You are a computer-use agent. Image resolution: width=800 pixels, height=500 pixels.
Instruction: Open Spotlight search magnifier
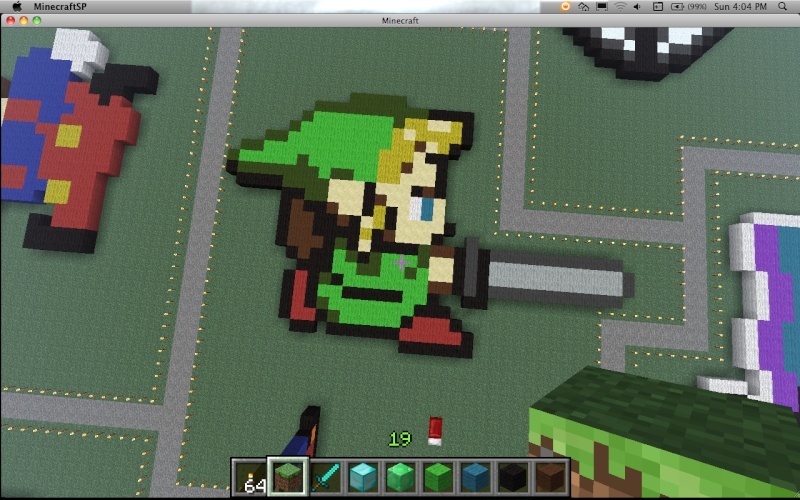pyautogui.click(x=783, y=7)
